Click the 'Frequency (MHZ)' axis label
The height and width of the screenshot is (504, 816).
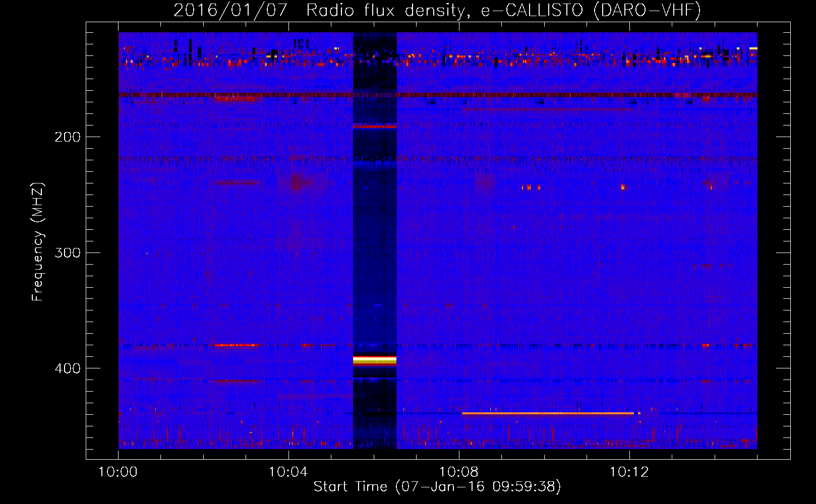click(x=38, y=242)
